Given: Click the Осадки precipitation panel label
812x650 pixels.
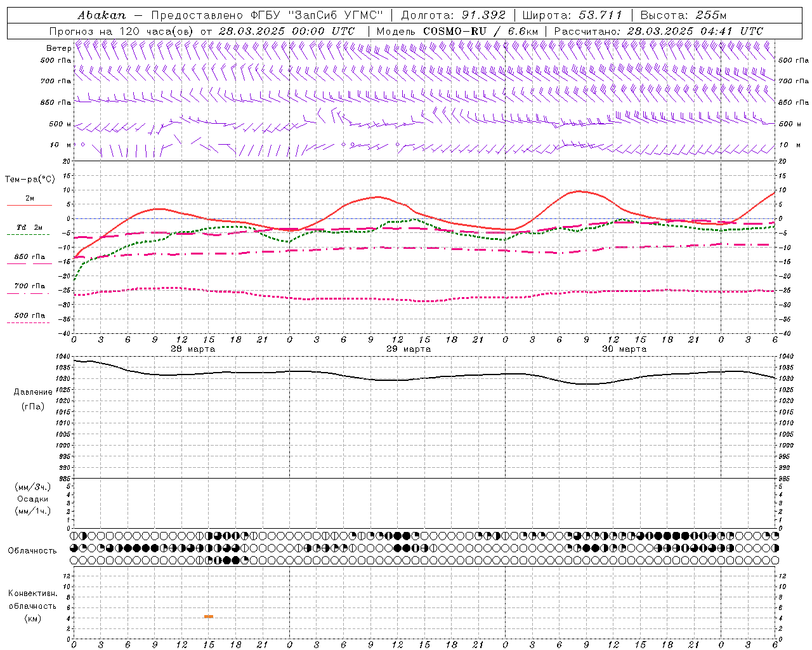Looking at the screenshot, I should point(33,499).
